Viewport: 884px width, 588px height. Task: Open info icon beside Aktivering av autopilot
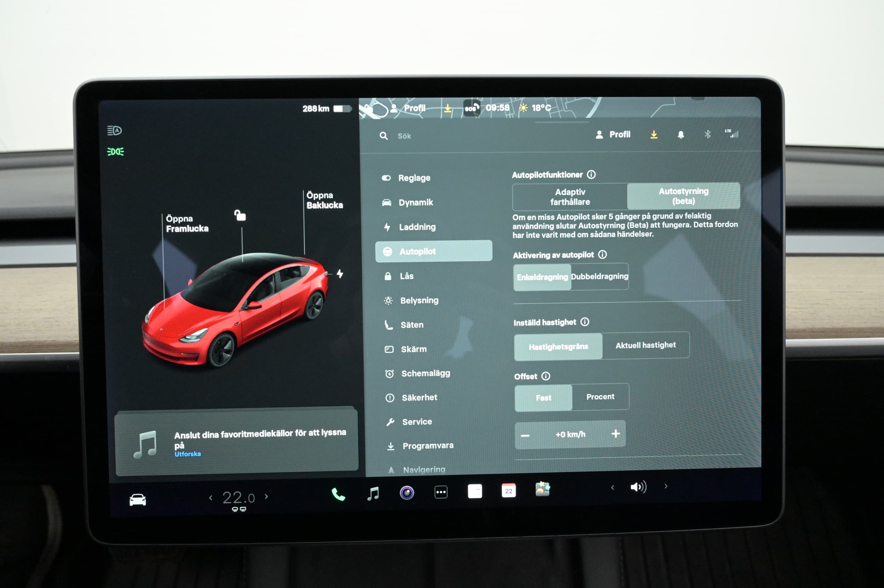[x=602, y=255]
